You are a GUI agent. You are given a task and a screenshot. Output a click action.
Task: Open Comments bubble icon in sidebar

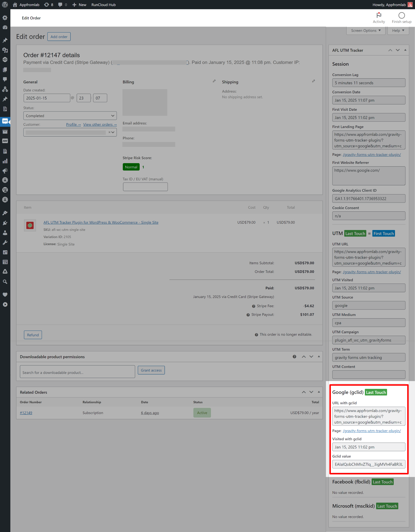point(5,79)
